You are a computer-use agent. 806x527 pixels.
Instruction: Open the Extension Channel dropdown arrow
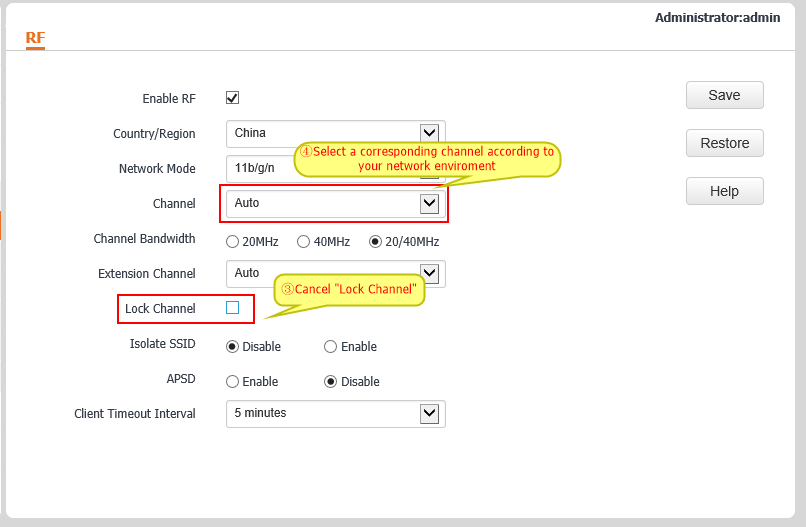click(431, 273)
